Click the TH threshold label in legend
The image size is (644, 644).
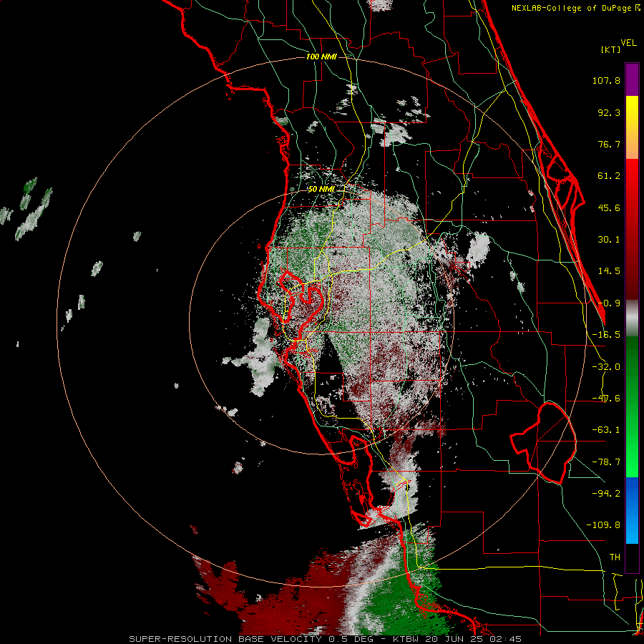tap(615, 557)
